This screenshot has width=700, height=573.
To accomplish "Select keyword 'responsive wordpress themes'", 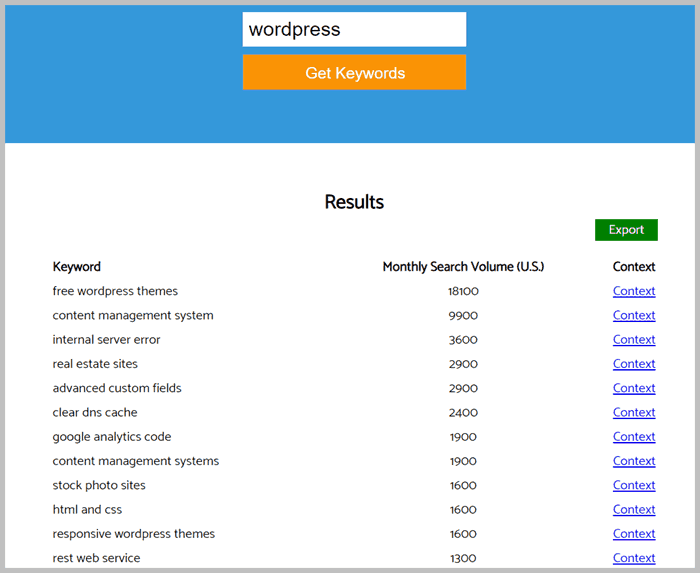I will (x=133, y=534).
